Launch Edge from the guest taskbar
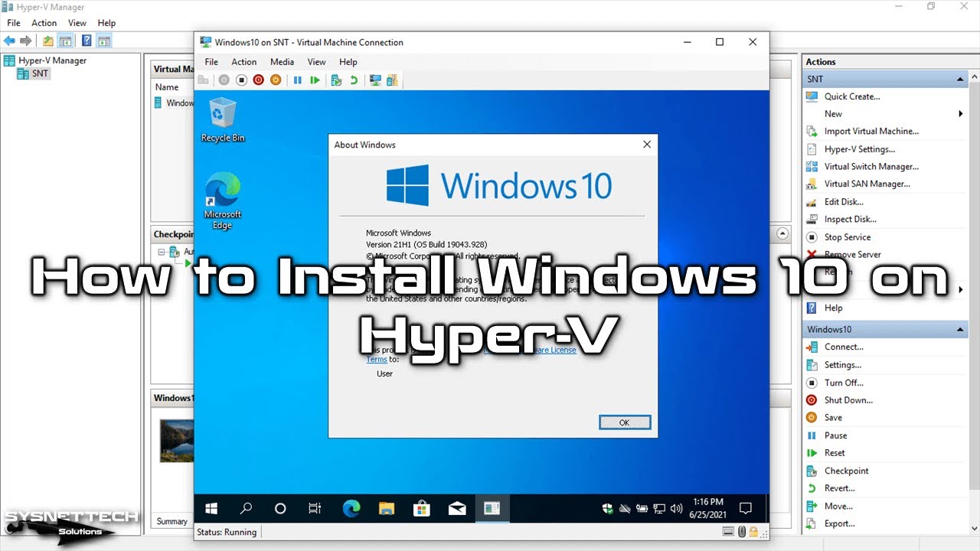Screen dimensions: 980x551 [351, 508]
